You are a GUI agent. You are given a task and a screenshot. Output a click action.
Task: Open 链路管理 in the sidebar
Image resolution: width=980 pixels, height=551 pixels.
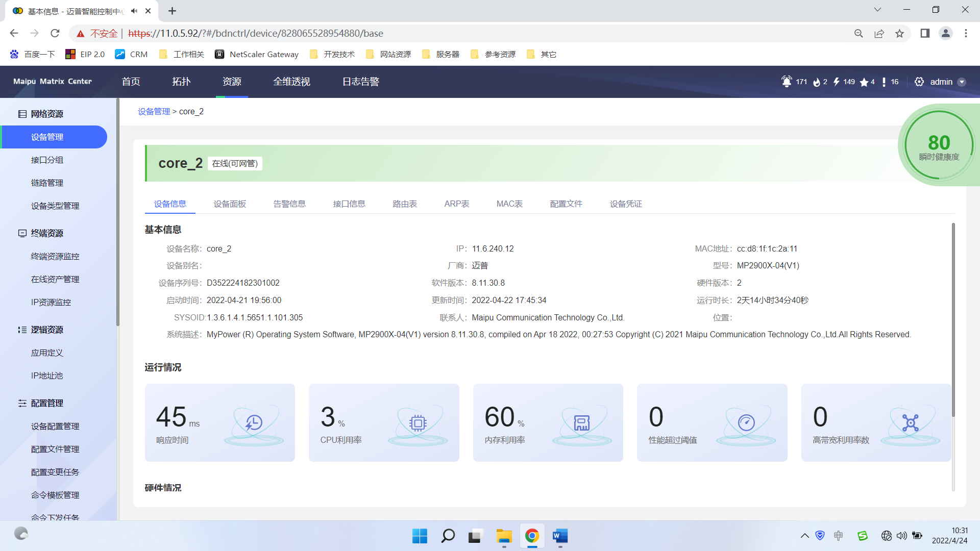pos(47,183)
